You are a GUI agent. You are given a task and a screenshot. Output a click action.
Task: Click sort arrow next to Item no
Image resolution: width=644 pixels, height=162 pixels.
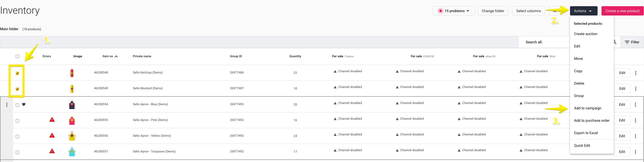pos(116,56)
